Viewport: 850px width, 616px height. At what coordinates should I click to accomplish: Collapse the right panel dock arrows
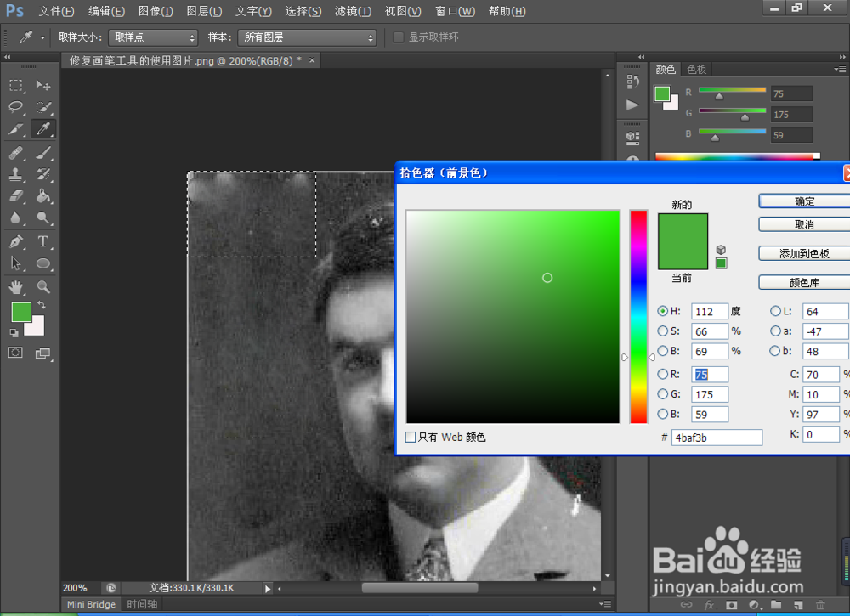842,57
